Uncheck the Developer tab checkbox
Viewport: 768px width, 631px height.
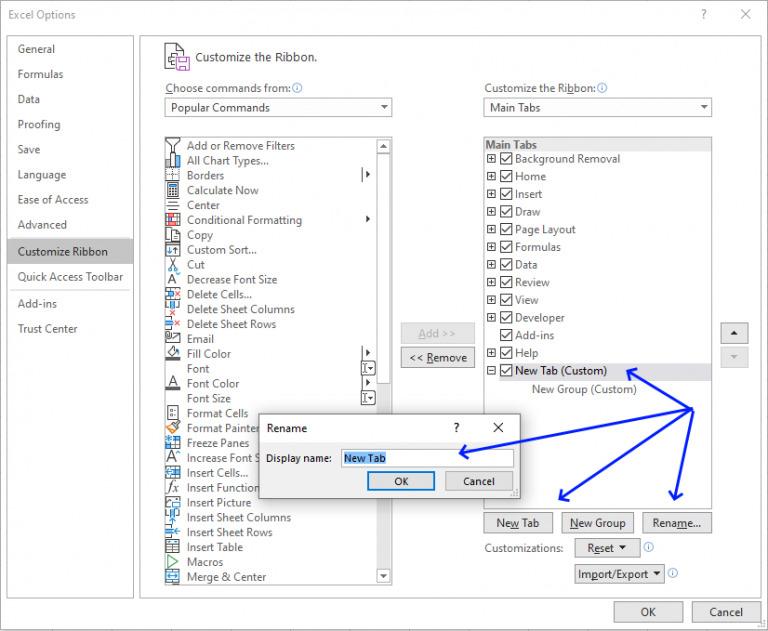(x=506, y=317)
